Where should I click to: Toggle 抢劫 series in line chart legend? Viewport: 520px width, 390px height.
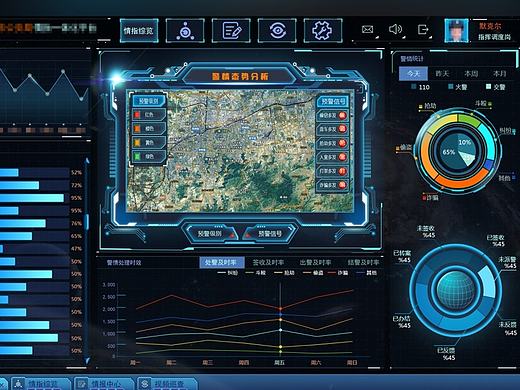click(x=284, y=273)
